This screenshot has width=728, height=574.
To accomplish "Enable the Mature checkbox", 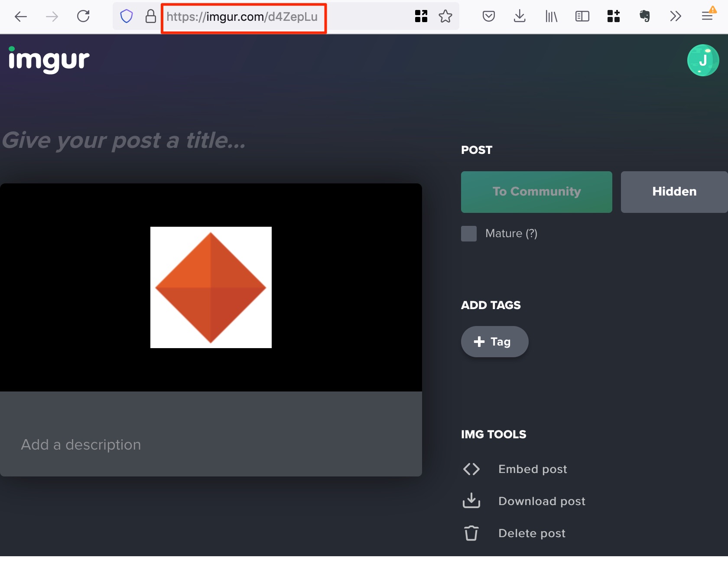I will pyautogui.click(x=468, y=234).
